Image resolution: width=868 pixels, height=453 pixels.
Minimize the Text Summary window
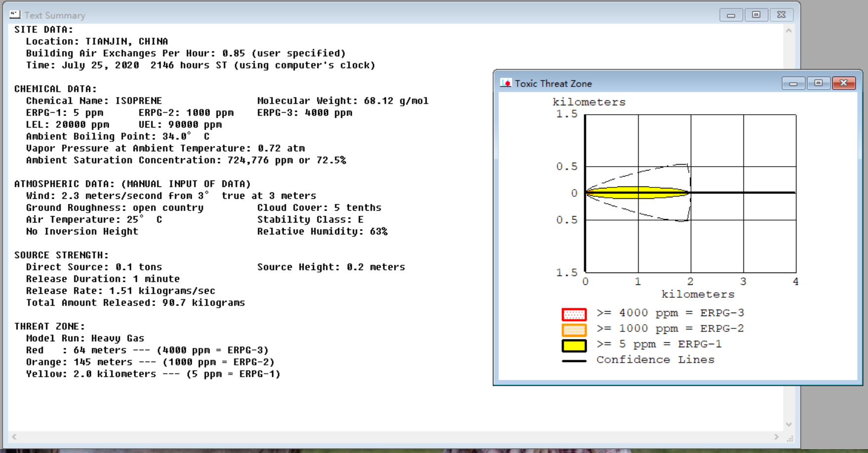pyautogui.click(x=731, y=15)
